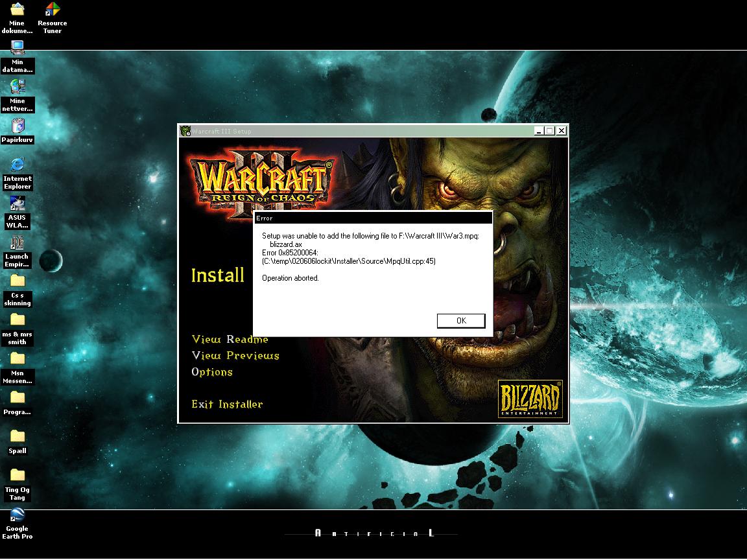
Task: Select the Min datamaskin desktop icon
Action: (18, 57)
